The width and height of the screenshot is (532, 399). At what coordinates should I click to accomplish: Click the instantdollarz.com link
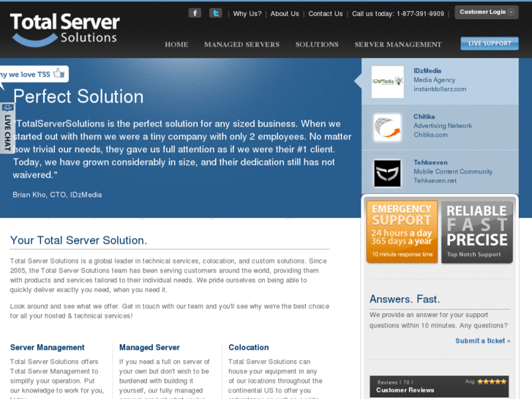440,89
